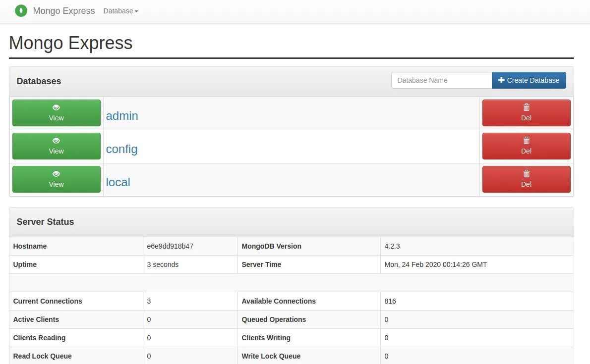The image size is (590, 364).
Task: Delete the admin database
Action: coord(527,113)
